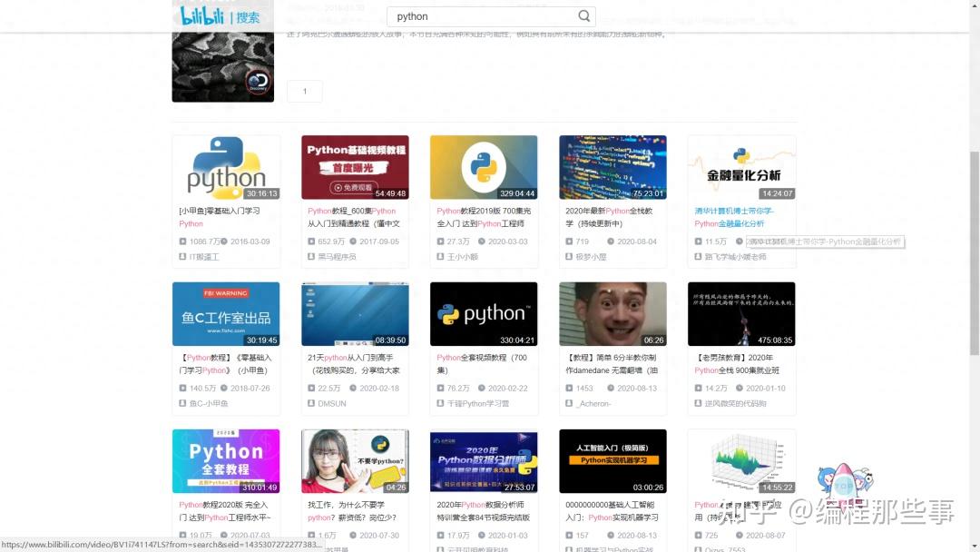Open title Python教程2020版 完全入门
Viewport: 980px width, 552px height.
pos(225,511)
